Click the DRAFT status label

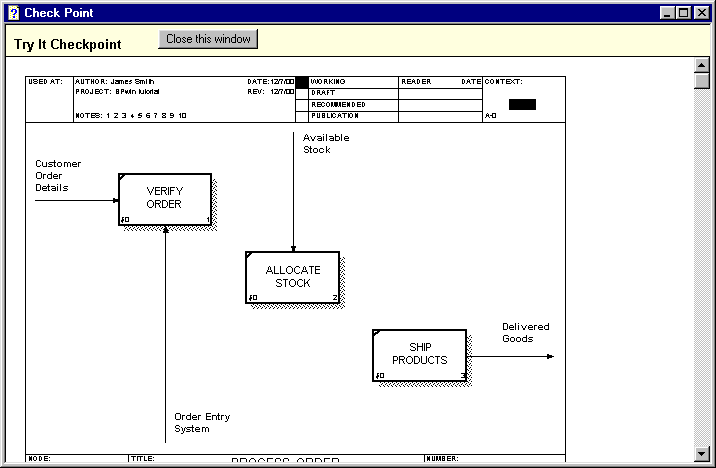pyautogui.click(x=323, y=93)
